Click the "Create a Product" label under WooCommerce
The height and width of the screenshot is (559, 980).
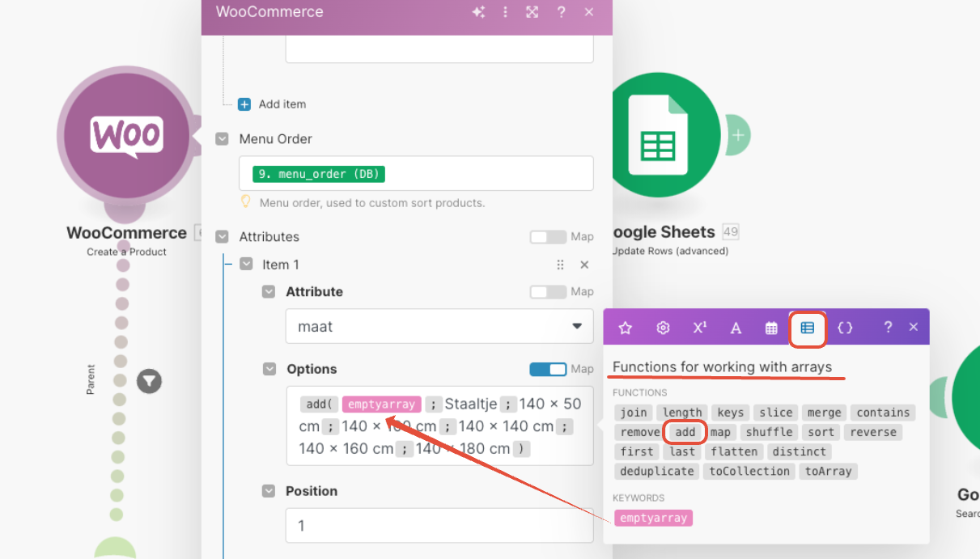tap(126, 252)
